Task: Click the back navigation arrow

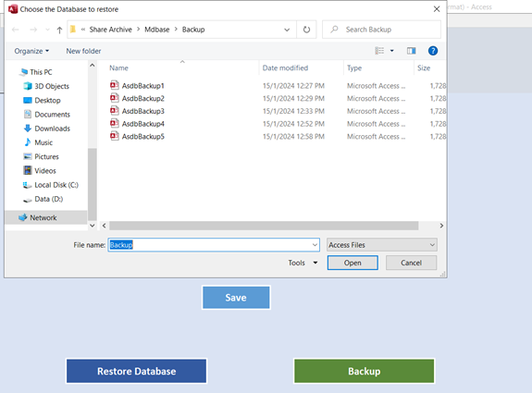Action: pos(16,30)
